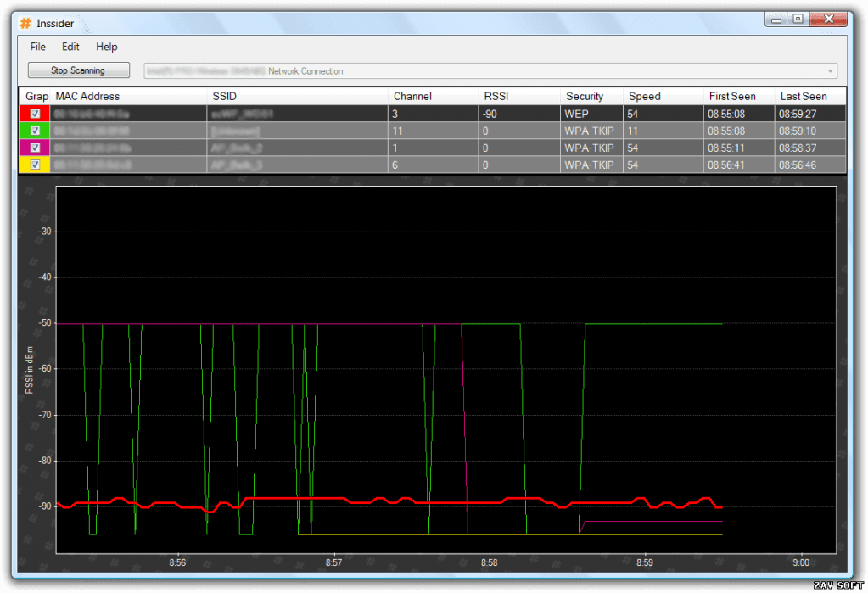The height and width of the screenshot is (593, 868).
Task: Open the Help menu
Action: pos(106,47)
